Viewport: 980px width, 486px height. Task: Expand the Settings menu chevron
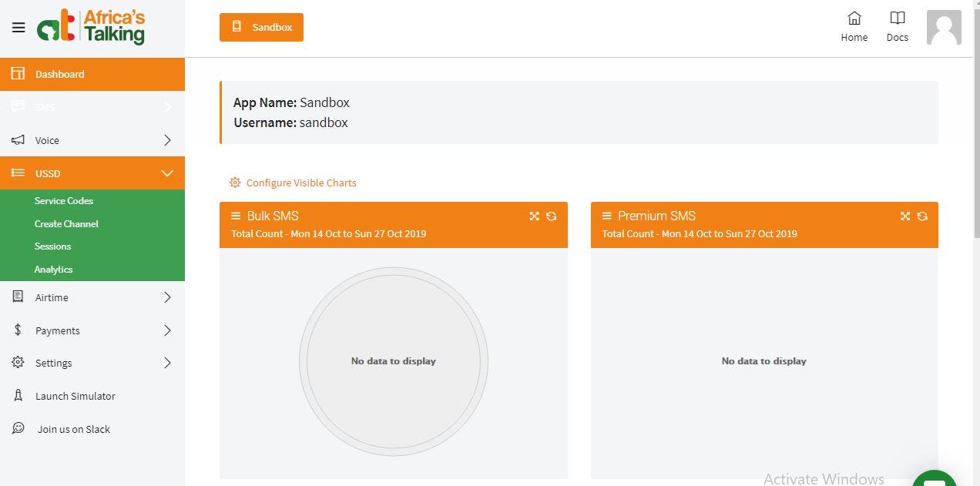tap(167, 363)
